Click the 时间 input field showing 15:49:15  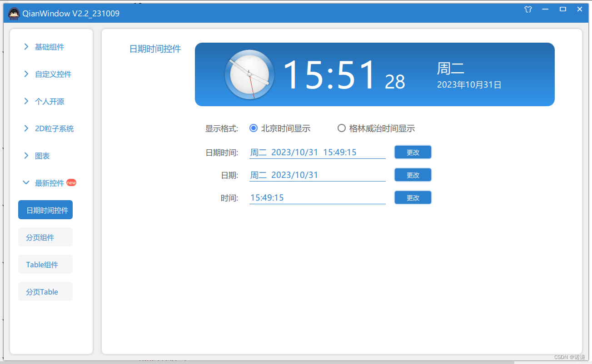tap(317, 197)
